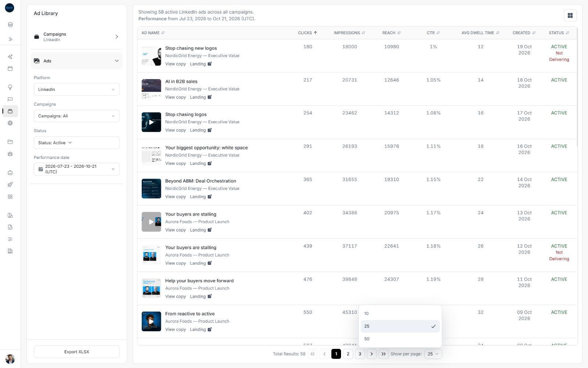The width and height of the screenshot is (588, 368).
Task: Select 50 results per page option
Action: (x=400, y=339)
